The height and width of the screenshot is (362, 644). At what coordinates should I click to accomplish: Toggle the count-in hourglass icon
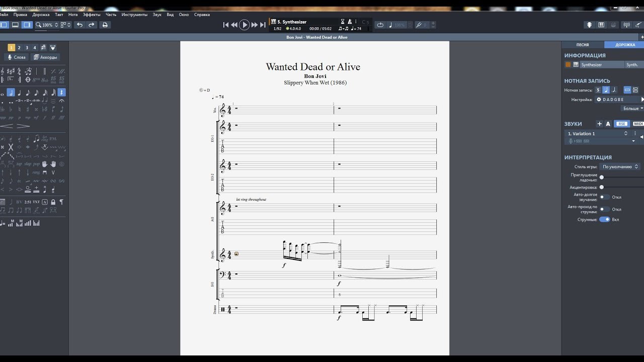[343, 22]
